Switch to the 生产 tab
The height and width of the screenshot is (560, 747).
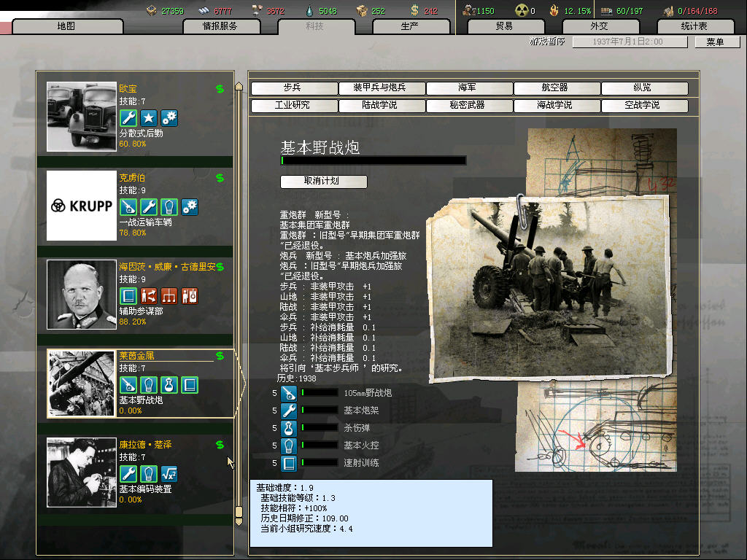pos(410,26)
